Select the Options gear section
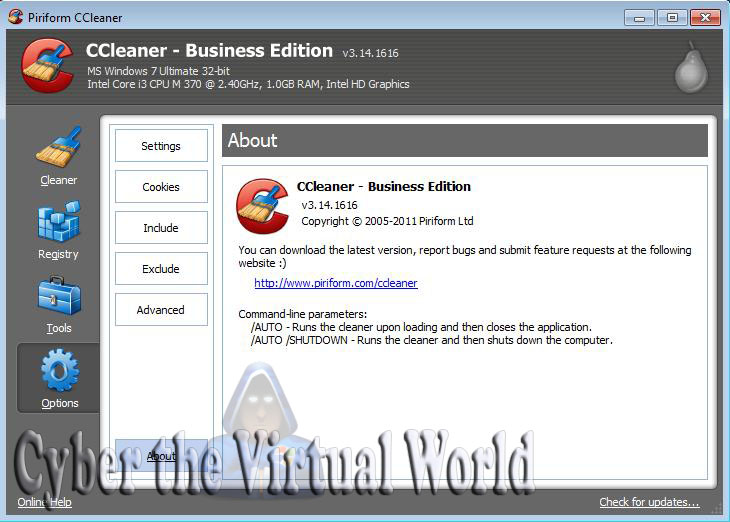Viewport: 730px width, 522px height. click(x=59, y=379)
